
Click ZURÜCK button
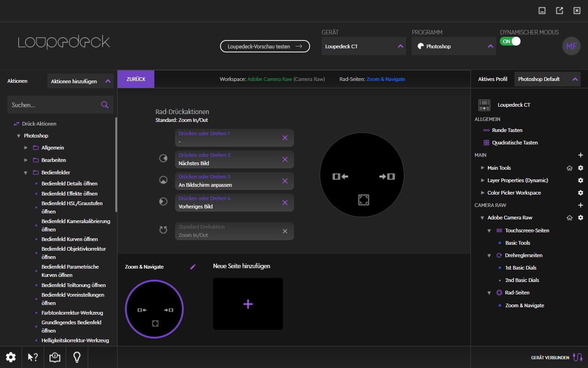pos(136,79)
